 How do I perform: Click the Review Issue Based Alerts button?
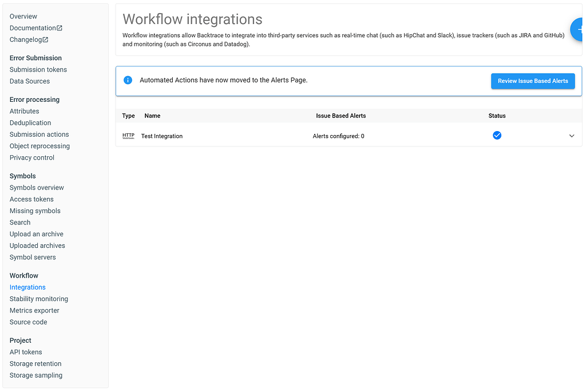click(x=533, y=81)
